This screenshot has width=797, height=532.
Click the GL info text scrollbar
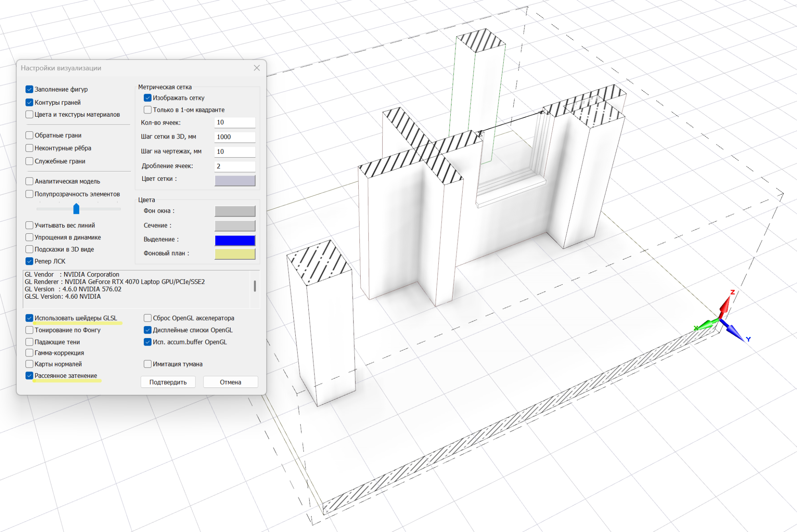click(x=255, y=286)
